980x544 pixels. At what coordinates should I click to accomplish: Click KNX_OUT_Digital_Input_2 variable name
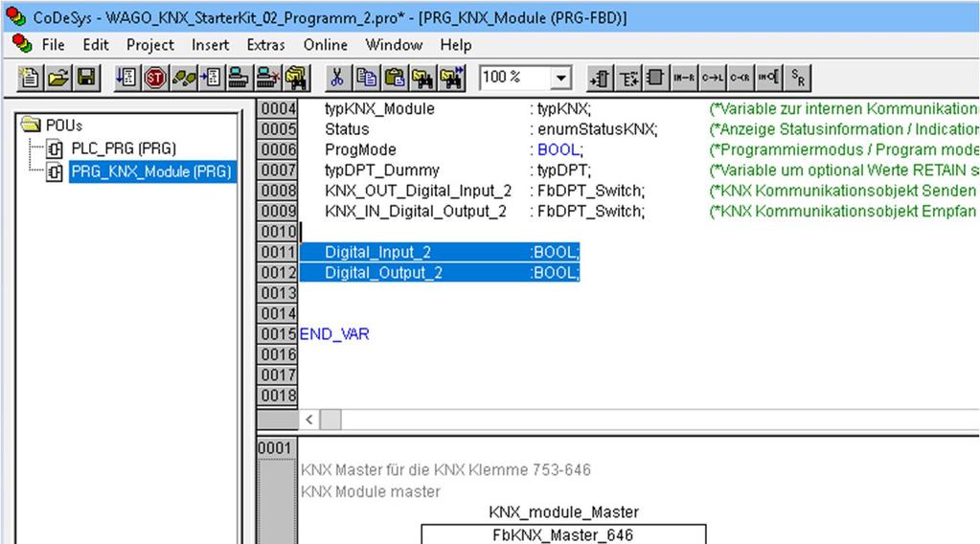coord(418,191)
